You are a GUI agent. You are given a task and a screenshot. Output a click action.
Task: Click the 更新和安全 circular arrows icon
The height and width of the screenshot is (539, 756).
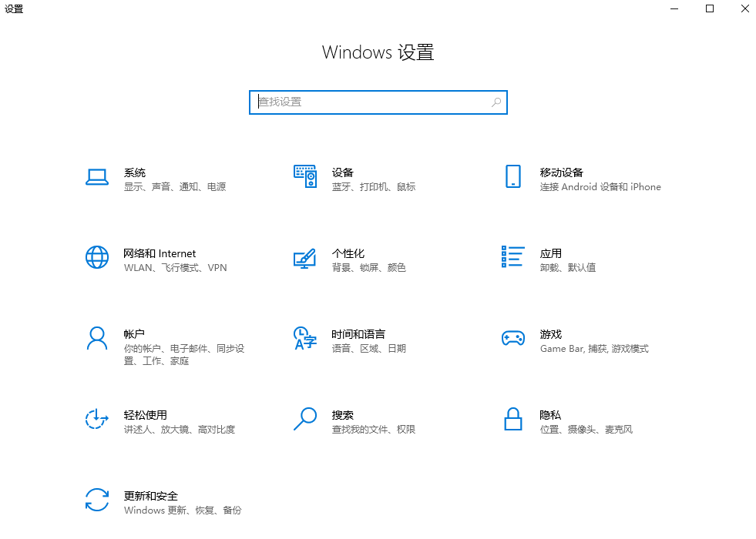coord(97,500)
